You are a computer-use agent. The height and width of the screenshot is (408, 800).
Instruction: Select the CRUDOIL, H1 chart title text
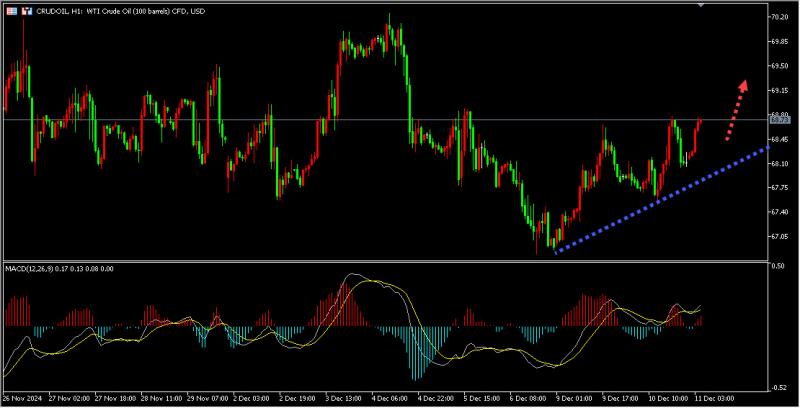click(x=120, y=11)
